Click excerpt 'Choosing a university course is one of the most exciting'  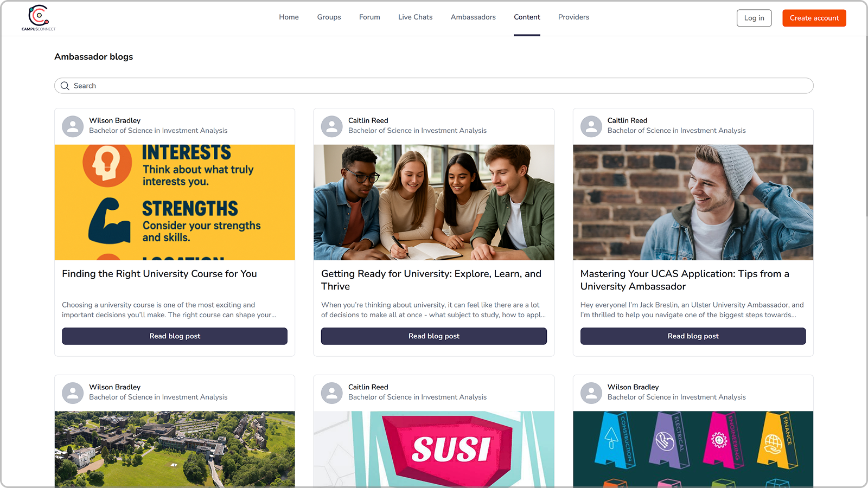click(x=169, y=310)
